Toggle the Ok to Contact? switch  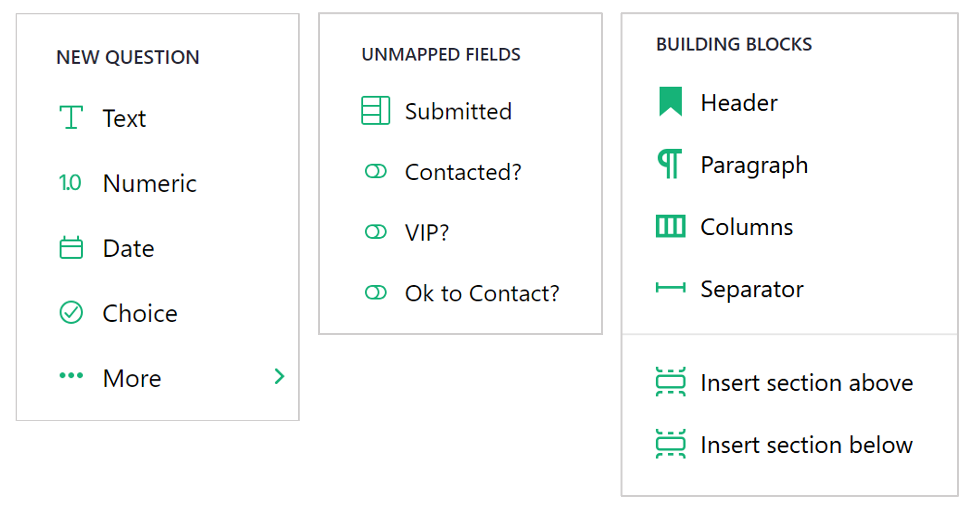point(376,292)
